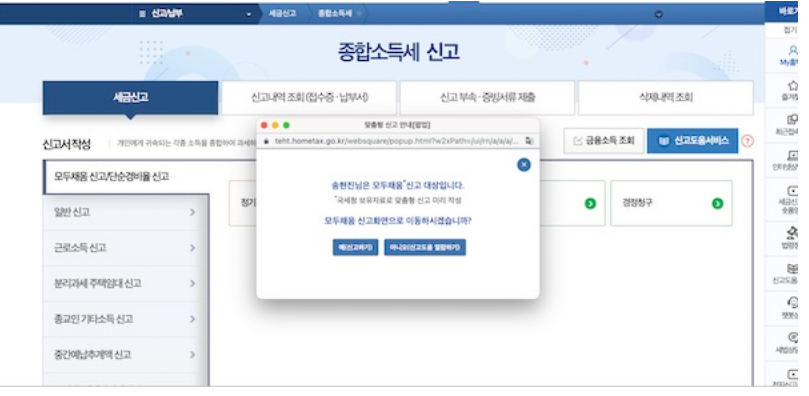Screen dimensions: 809x396
Task: Open the 즐겨찾기 star icon in sidebar
Action: (793, 86)
